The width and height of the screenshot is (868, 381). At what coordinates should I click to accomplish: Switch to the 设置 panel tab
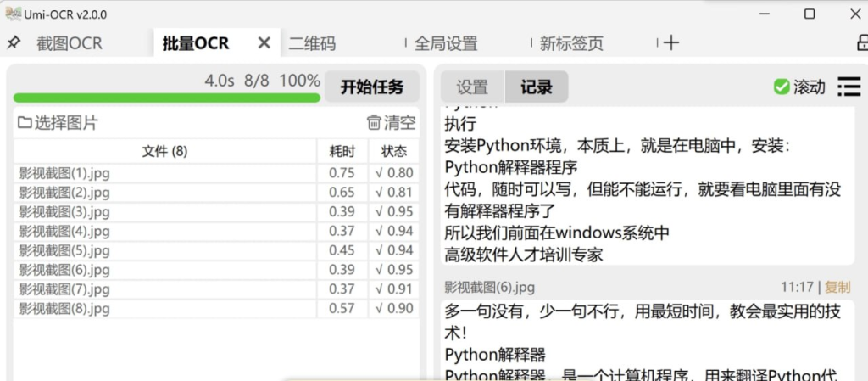tap(472, 87)
